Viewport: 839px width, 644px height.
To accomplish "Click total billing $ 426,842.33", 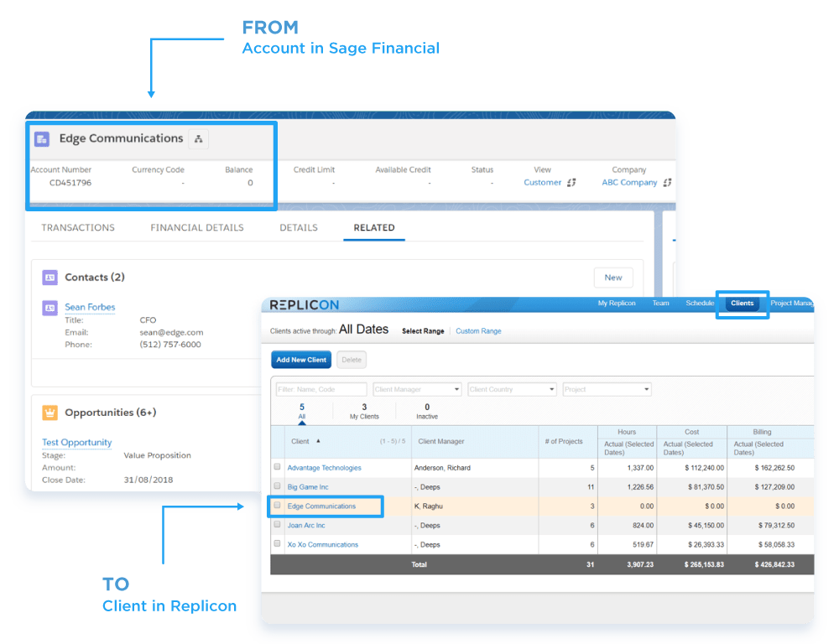I will 774,564.
